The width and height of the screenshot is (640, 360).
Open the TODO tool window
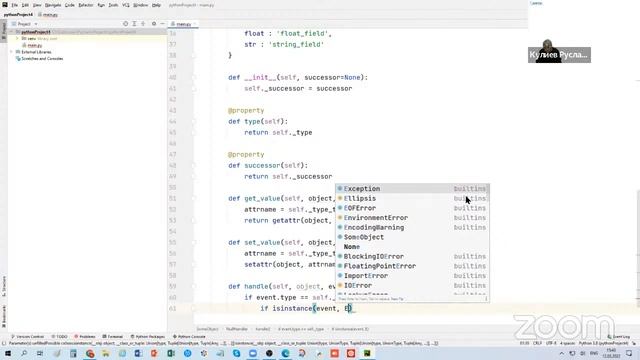pos(60,337)
